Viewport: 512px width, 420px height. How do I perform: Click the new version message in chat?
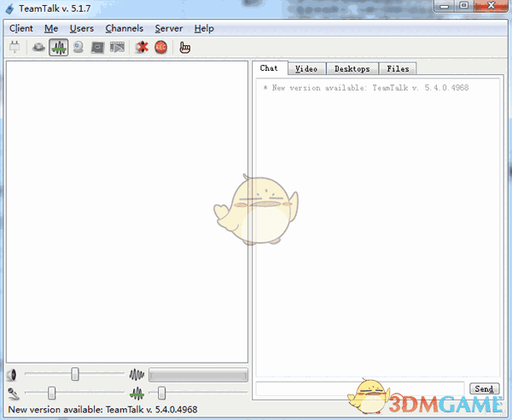coord(366,88)
